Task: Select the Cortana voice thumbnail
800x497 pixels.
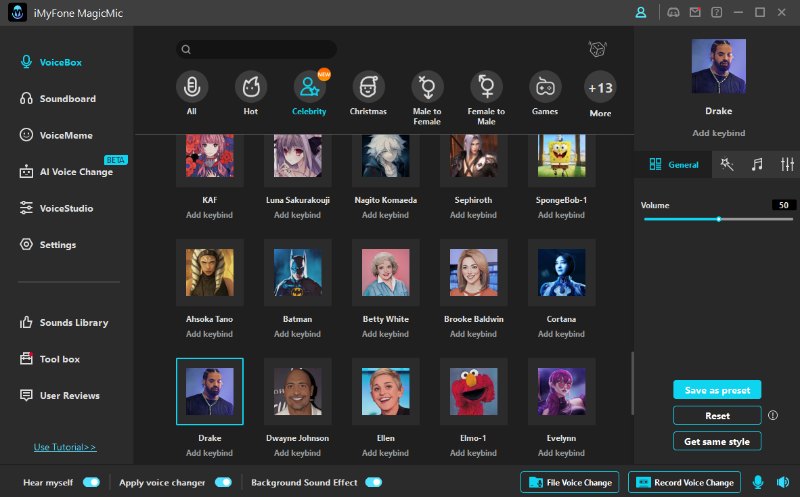Action: tap(561, 272)
